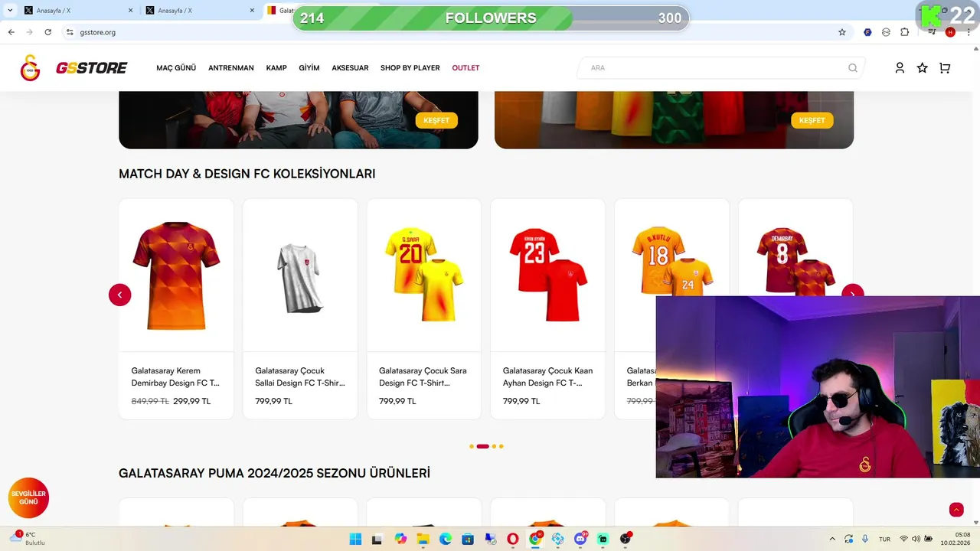The height and width of the screenshot is (551, 980).
Task: Click KEŞFET button on left banner
Action: point(436,120)
